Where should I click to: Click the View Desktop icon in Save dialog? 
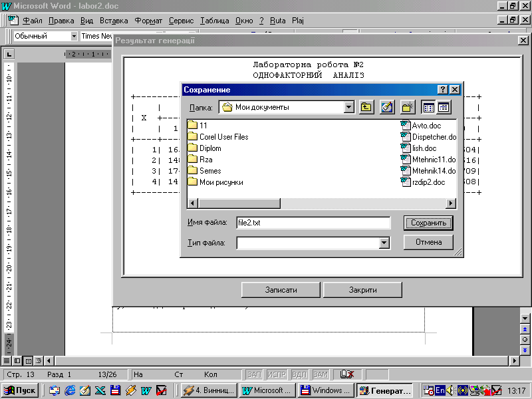click(387, 108)
